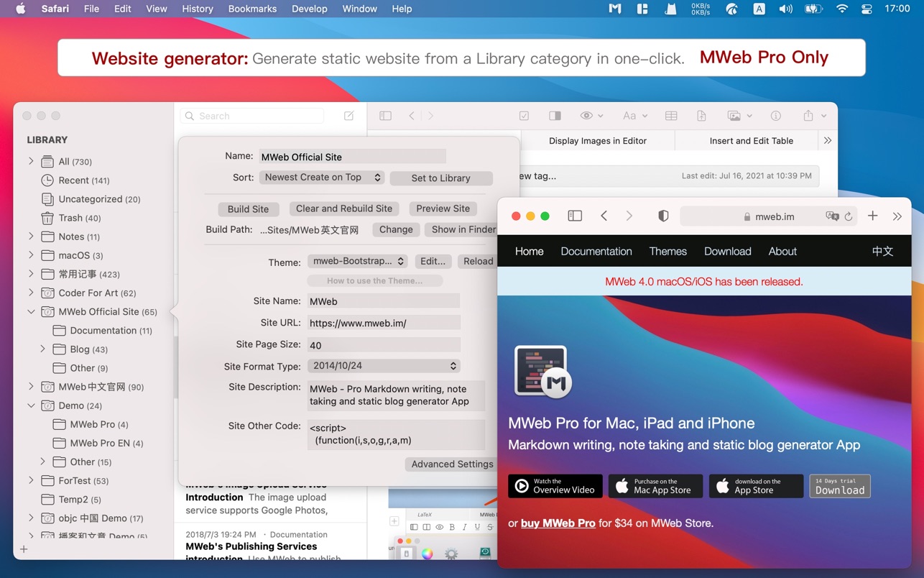Open a new Safari tab

[x=872, y=216]
